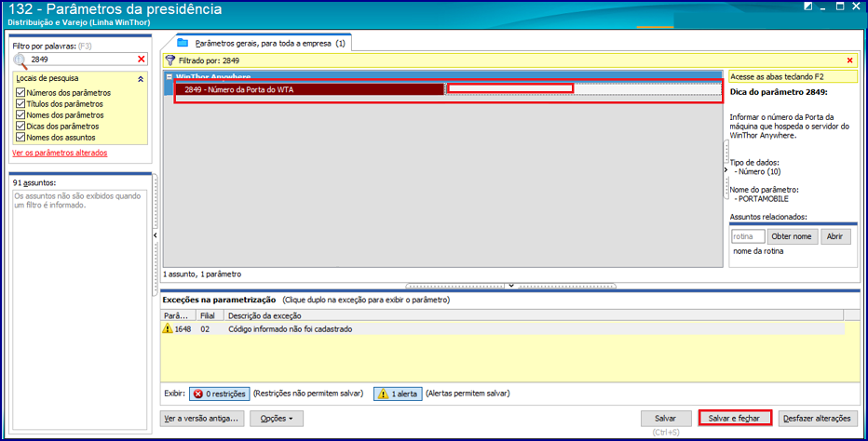Collapse the right tip panel arrow

pos(726,170)
